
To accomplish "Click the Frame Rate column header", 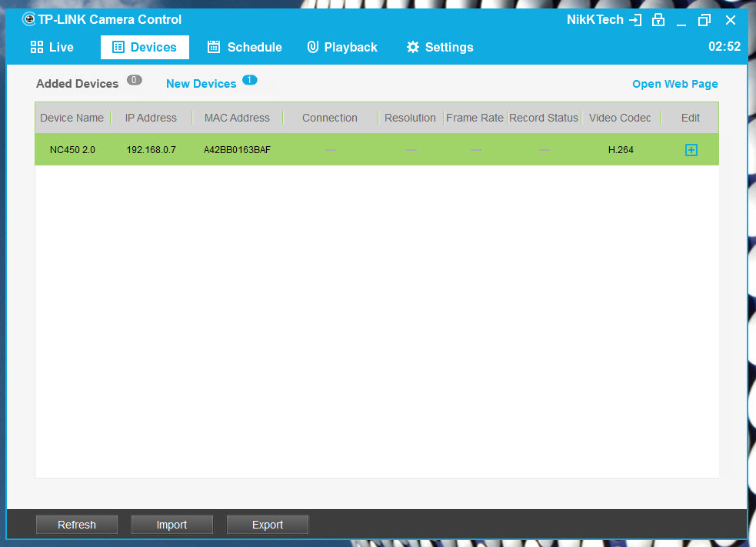I will (x=475, y=118).
